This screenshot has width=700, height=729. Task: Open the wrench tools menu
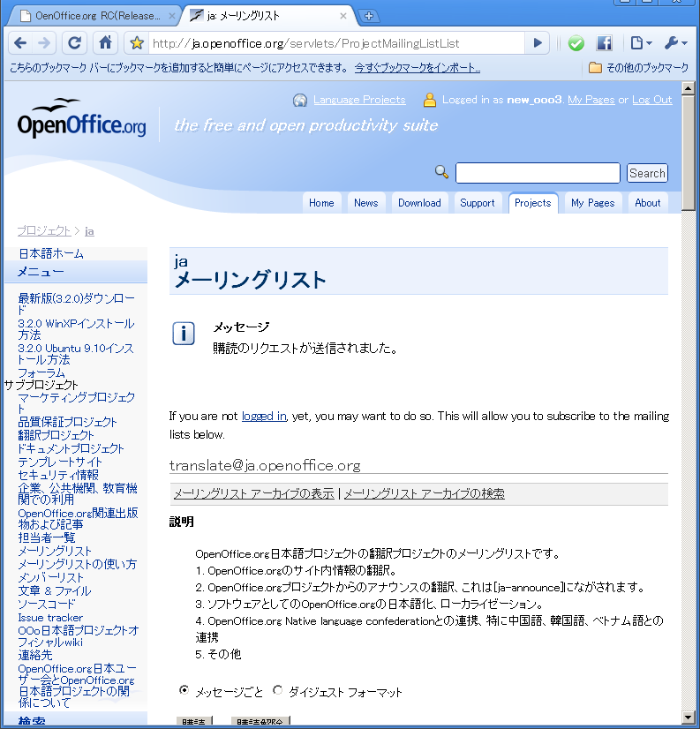coord(676,43)
